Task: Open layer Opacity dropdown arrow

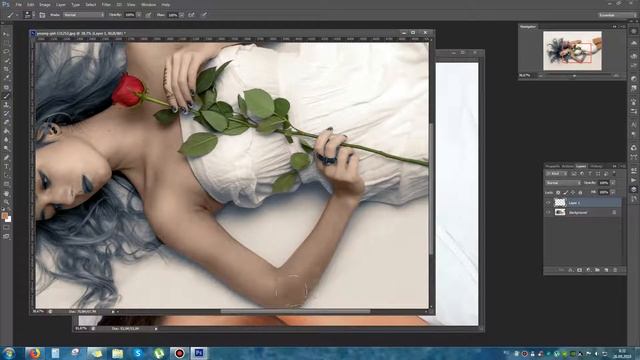Action: [x=613, y=183]
